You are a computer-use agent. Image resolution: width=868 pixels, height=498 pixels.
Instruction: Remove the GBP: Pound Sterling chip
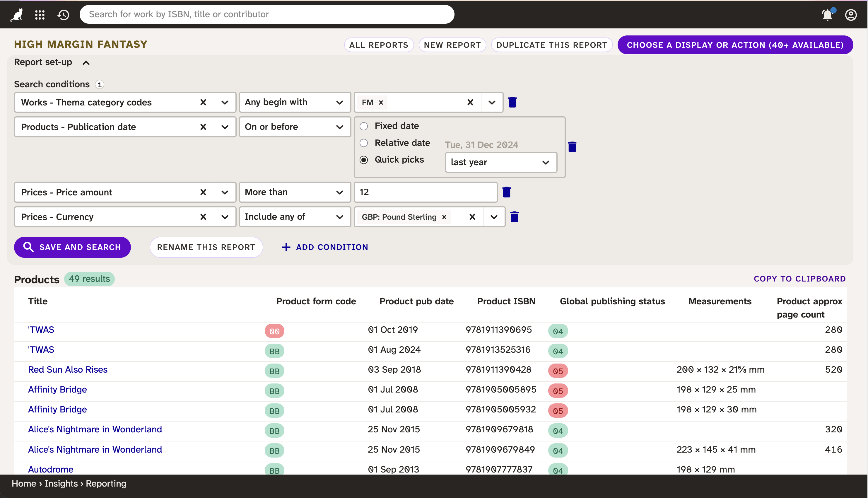(444, 217)
